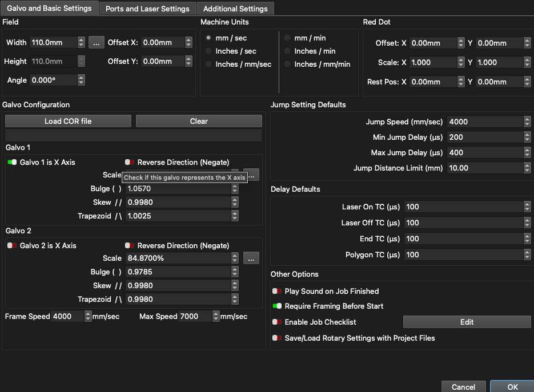Image resolution: width=534 pixels, height=392 pixels.
Task: Toggle the Galvo 1 is X Axis switch
Action: 12,163
